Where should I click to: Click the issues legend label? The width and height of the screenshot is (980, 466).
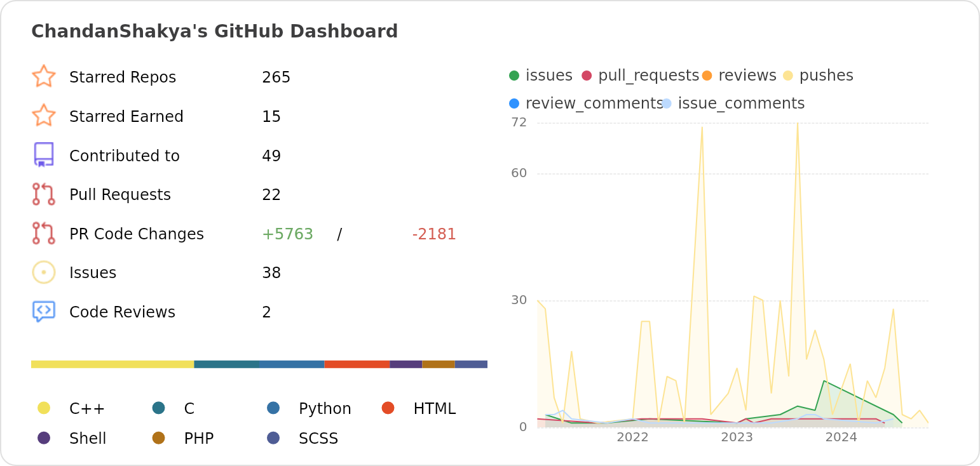(549, 76)
